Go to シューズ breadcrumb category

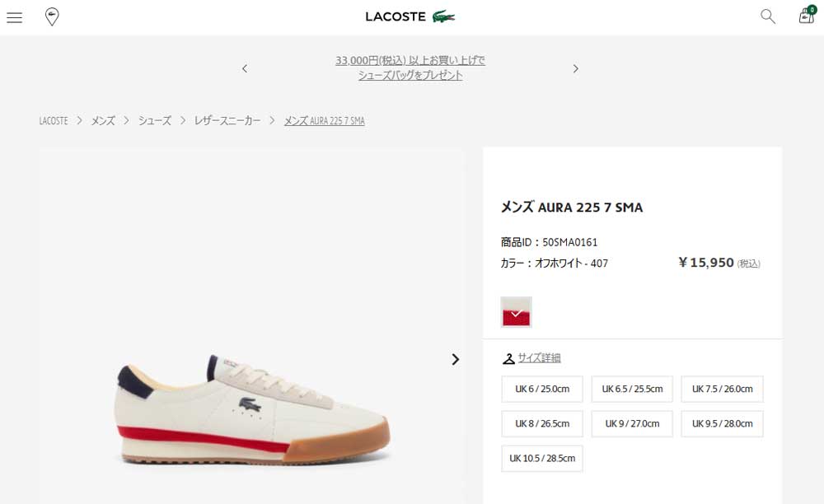(x=155, y=121)
